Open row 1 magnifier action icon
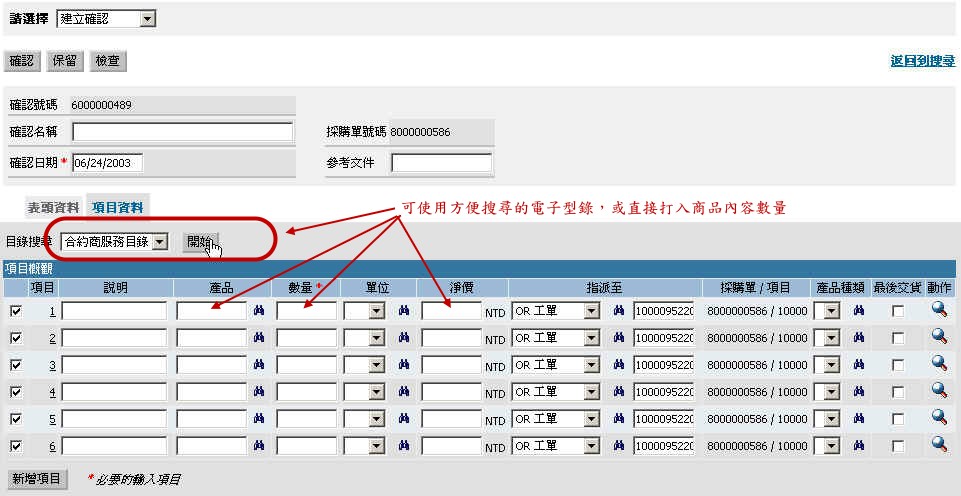Image resolution: width=961 pixels, height=496 pixels. click(939, 310)
